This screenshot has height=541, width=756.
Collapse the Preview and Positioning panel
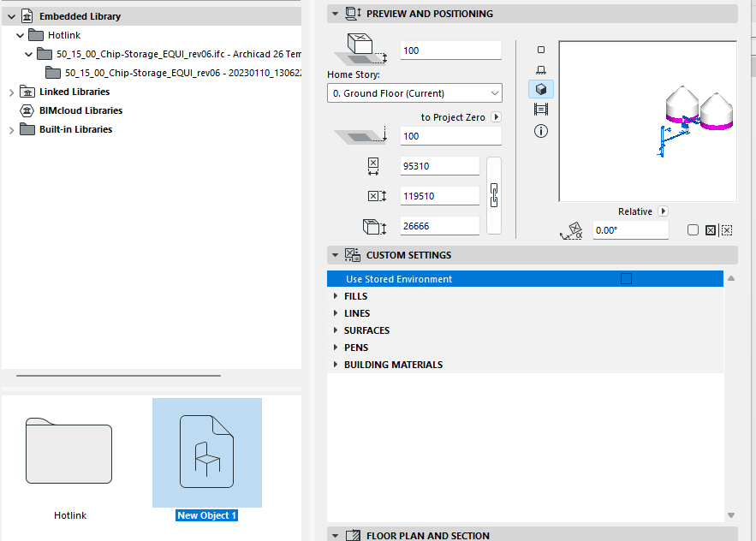coord(335,14)
